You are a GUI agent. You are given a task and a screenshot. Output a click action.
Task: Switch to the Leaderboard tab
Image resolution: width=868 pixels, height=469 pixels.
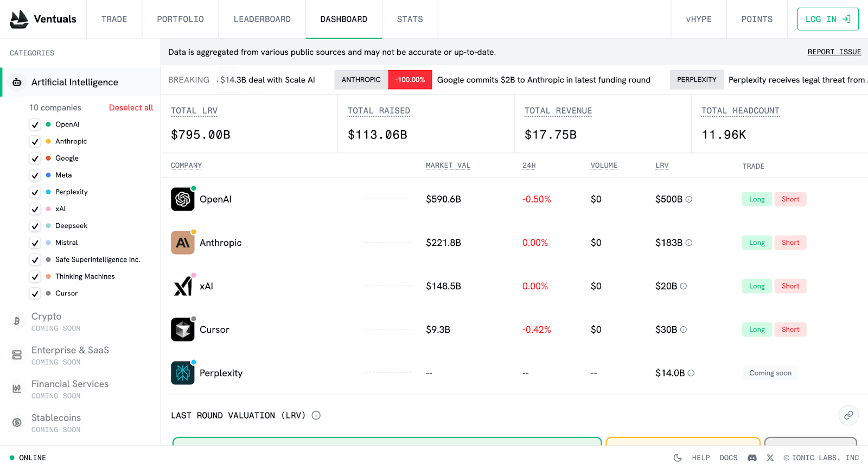click(262, 19)
